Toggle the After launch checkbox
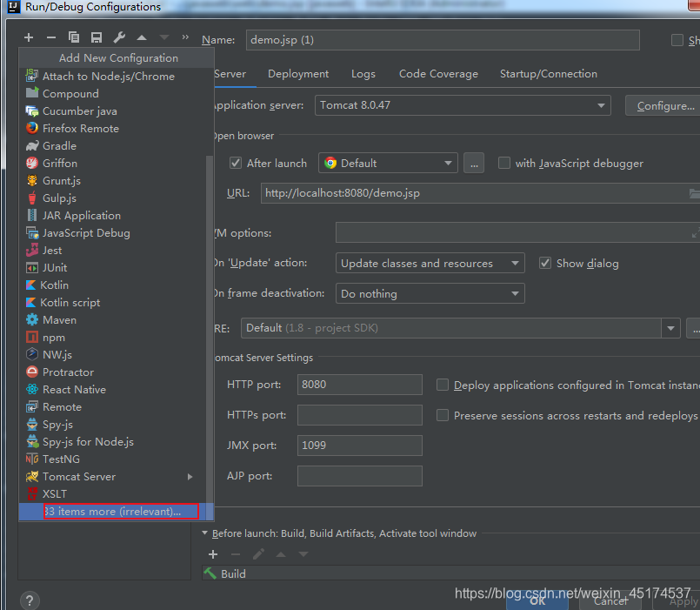700x610 pixels. point(236,163)
